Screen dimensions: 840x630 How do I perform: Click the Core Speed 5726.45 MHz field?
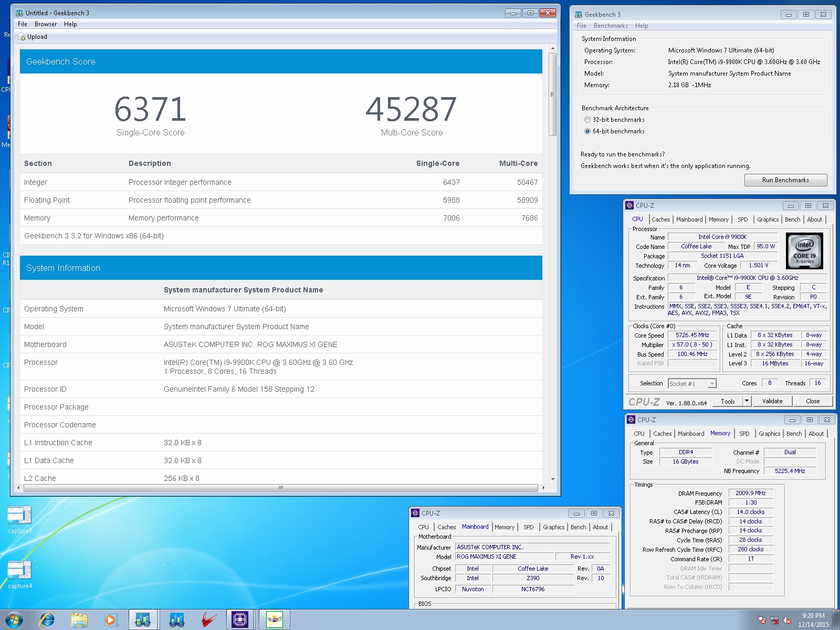[692, 335]
